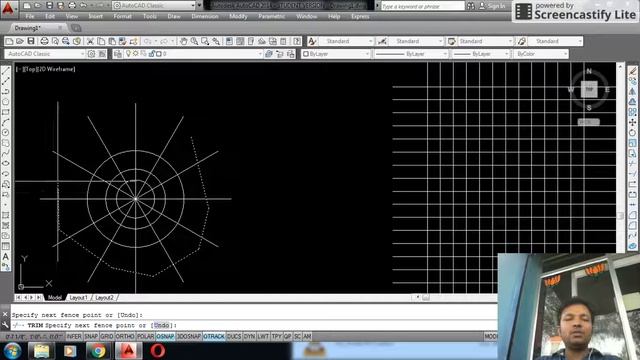Select the Zoom Window icon
Viewport: 640px width, 360px height.
(204, 41)
